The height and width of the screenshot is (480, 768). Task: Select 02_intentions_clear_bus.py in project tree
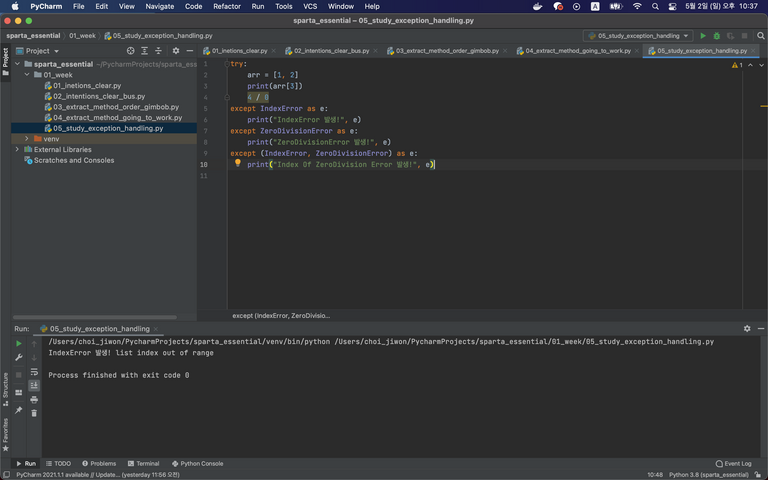99,96
